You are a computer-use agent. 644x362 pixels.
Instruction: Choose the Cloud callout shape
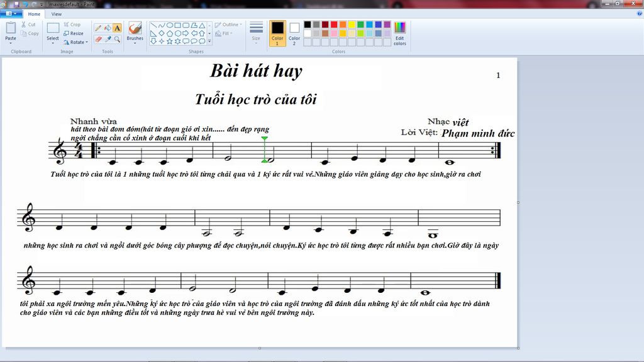pos(202,41)
